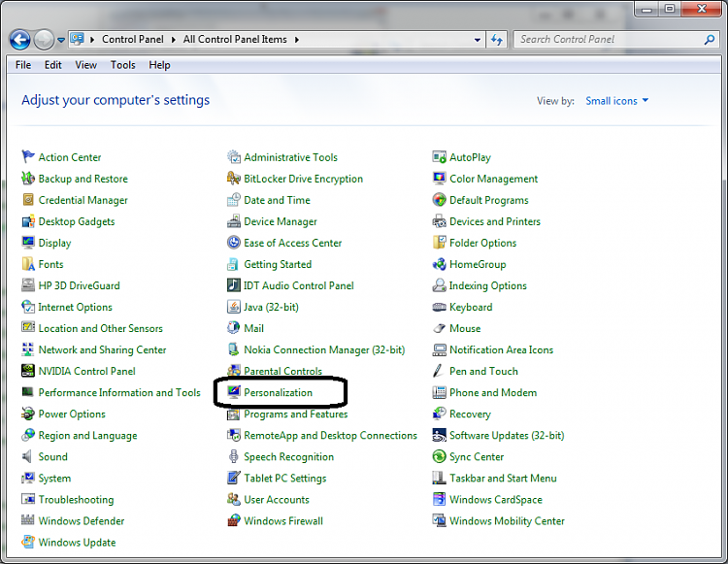Click the Speech Recognition microphone icon

(x=234, y=456)
